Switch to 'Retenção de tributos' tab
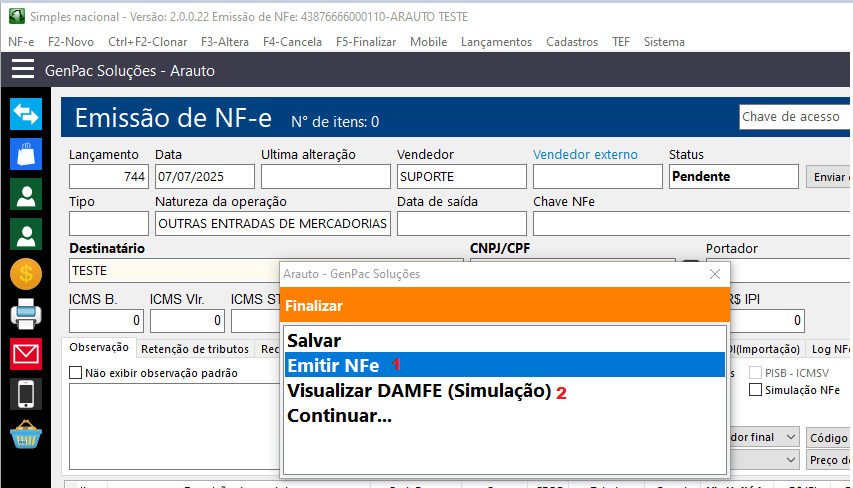Screen dimensions: 853x488 click(x=194, y=349)
